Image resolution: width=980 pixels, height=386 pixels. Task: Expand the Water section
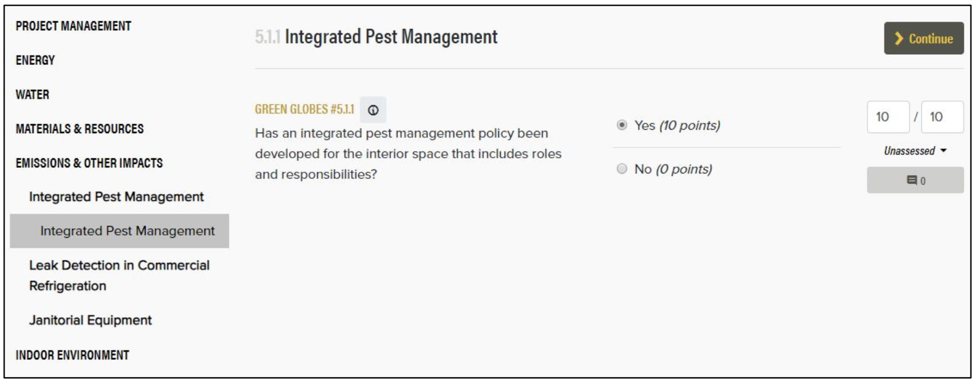click(32, 95)
